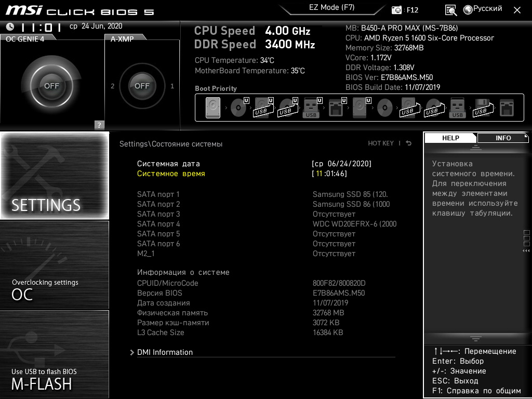Toggle the A-XMP OFF button
The width and height of the screenshot is (532, 399).
coord(142,86)
